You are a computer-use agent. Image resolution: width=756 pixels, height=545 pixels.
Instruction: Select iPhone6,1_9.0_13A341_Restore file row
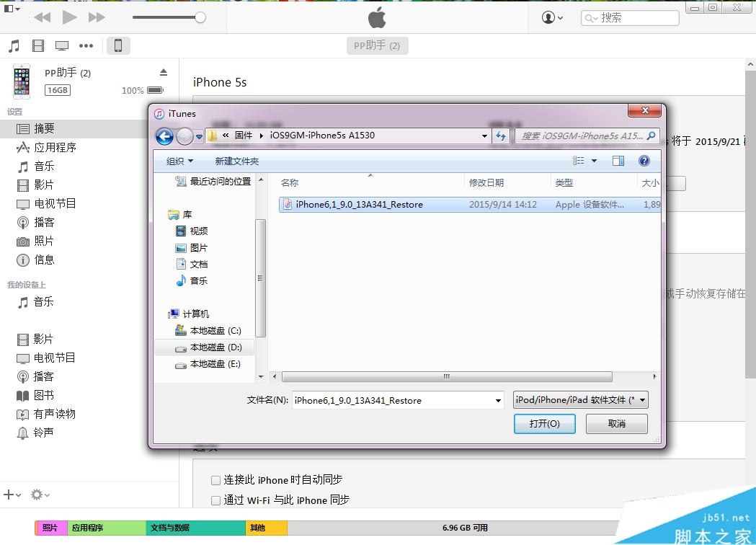point(470,205)
